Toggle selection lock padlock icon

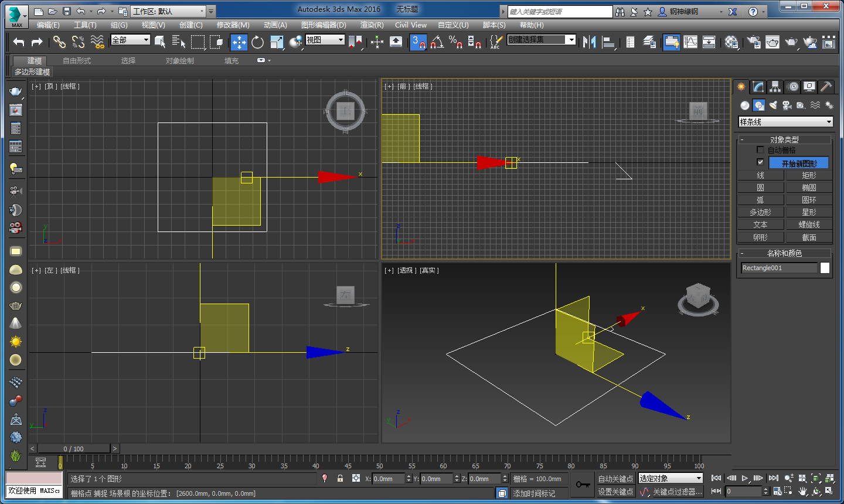tap(340, 479)
